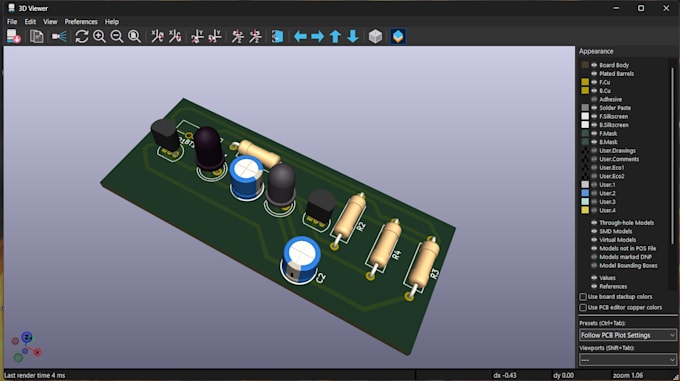The width and height of the screenshot is (680, 381).
Task: Hide the Board Body layer
Action: point(594,65)
